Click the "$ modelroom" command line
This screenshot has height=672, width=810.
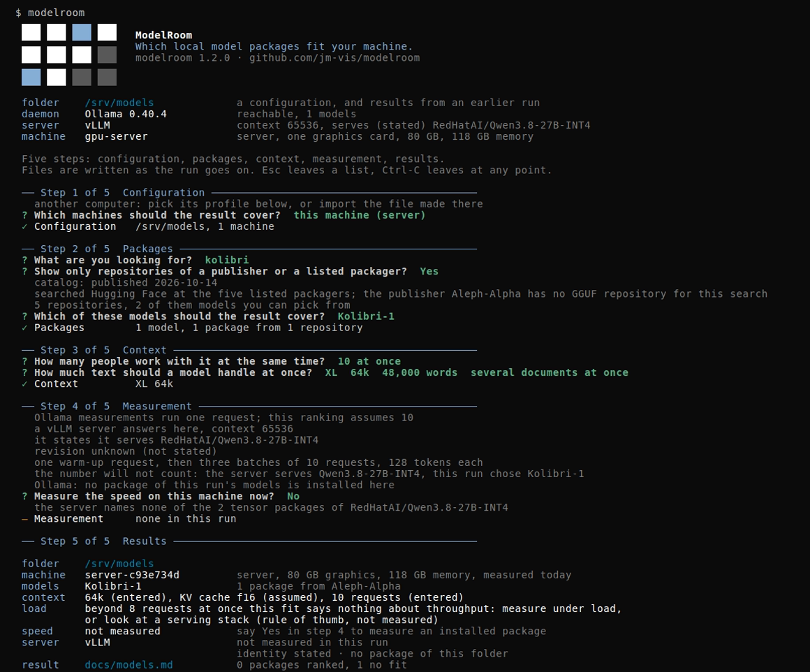[50, 13]
